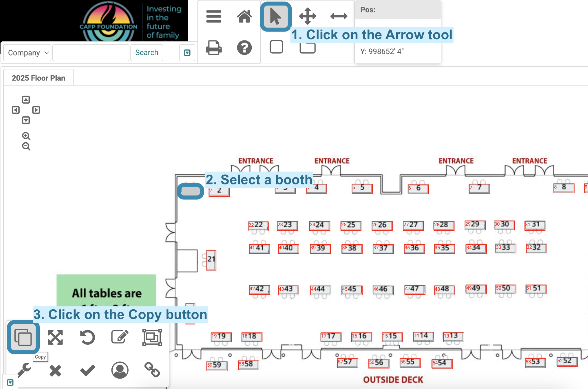Zoom in using the magnifier plus control
588x389 pixels.
click(26, 136)
